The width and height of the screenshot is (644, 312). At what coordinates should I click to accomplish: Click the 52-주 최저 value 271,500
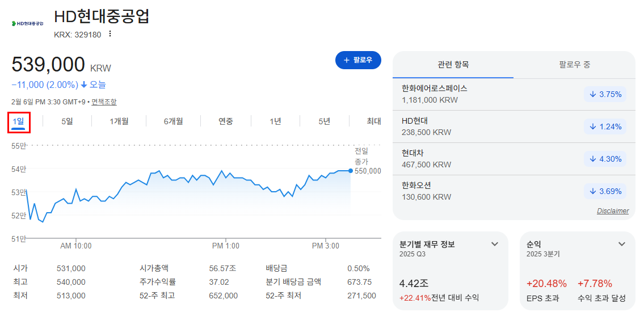click(x=361, y=296)
